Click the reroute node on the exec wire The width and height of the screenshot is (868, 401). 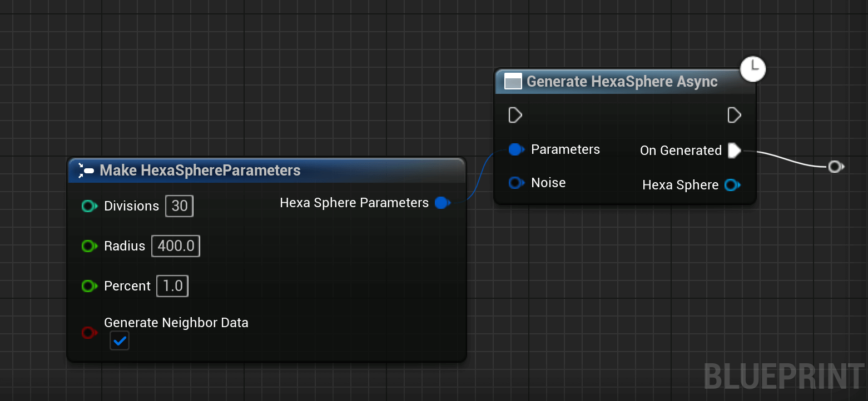835,166
